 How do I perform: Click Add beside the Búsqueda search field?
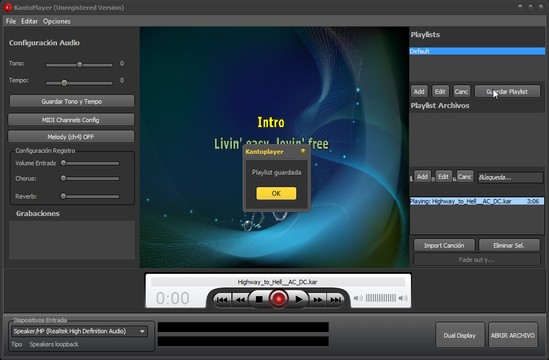(422, 176)
